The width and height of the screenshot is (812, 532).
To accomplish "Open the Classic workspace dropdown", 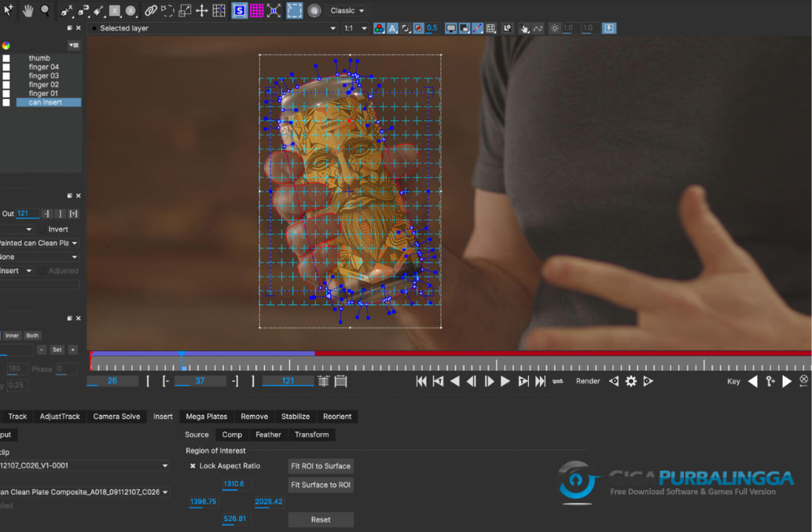I will pos(347,10).
